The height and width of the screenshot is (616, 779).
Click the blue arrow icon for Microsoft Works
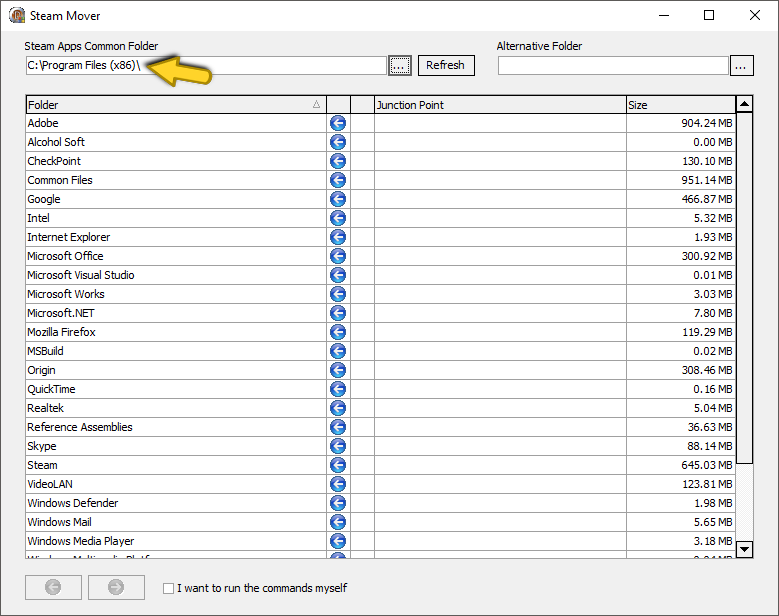(x=338, y=294)
